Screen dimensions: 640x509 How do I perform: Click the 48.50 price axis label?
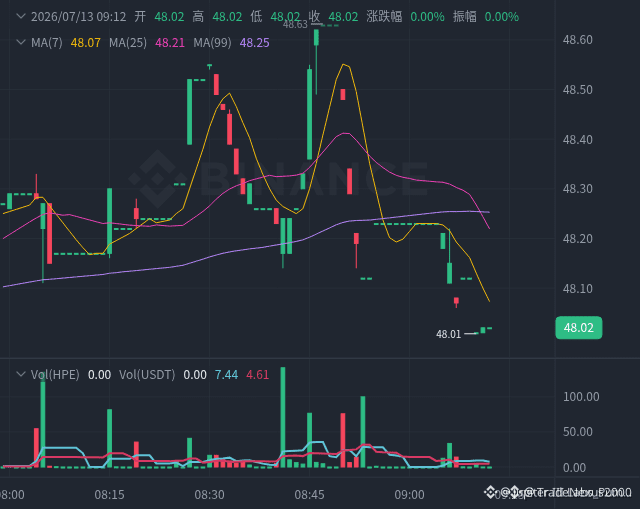(578, 89)
